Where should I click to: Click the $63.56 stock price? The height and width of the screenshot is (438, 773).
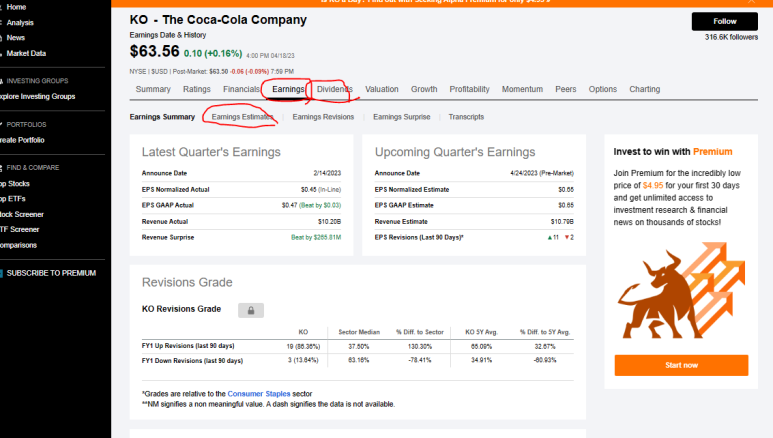pyautogui.click(x=154, y=51)
